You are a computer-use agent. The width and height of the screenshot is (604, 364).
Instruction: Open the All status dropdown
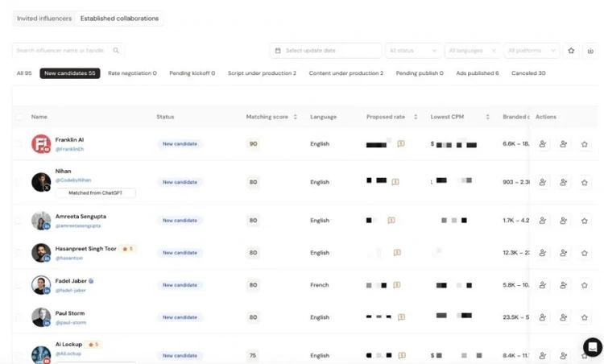coord(413,51)
